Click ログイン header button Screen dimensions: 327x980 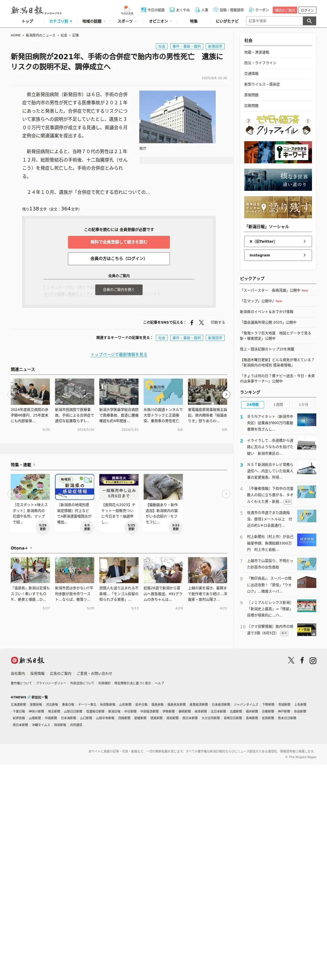click(307, 10)
